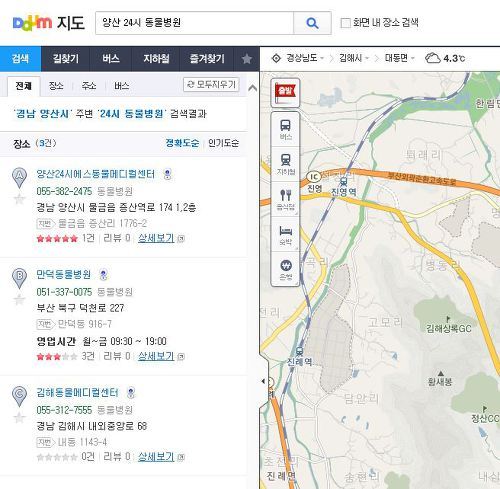Enable 화면 내 장소 검색 checkbox
This screenshot has width=500, height=489.
coord(346,23)
